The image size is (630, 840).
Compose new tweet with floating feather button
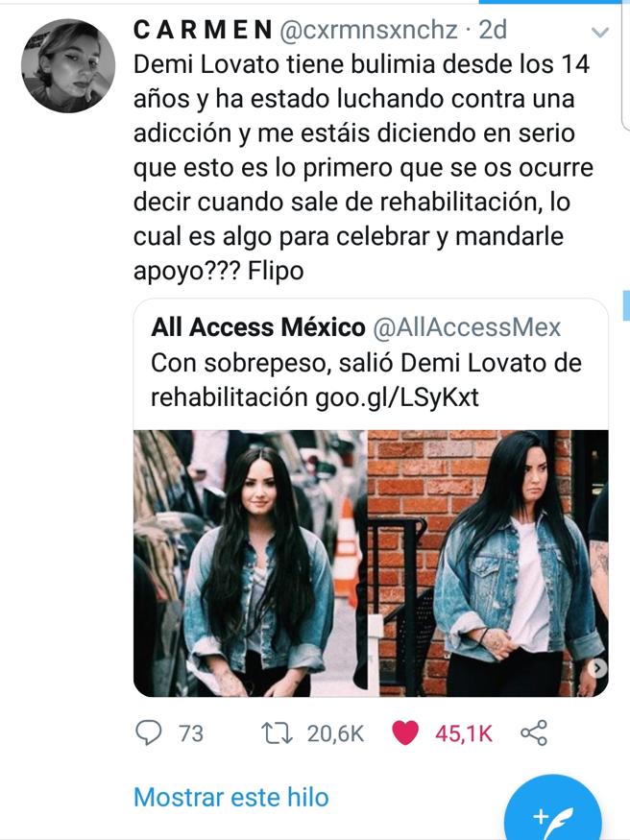click(552, 815)
